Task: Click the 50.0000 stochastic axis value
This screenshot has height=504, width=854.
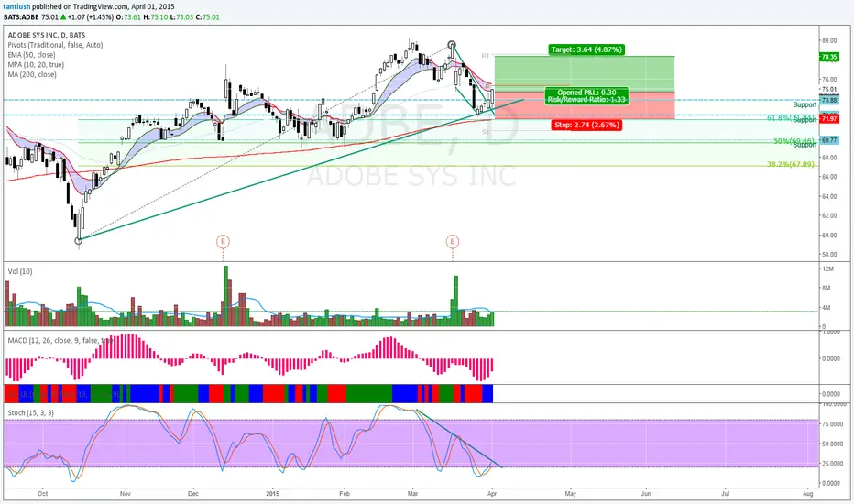Action: point(832,444)
